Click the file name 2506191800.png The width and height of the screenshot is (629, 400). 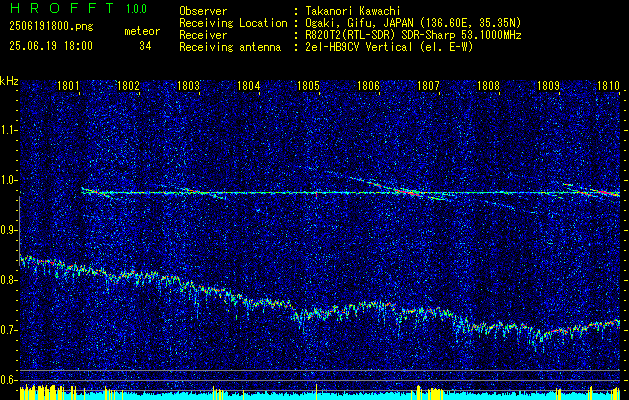click(x=51, y=27)
